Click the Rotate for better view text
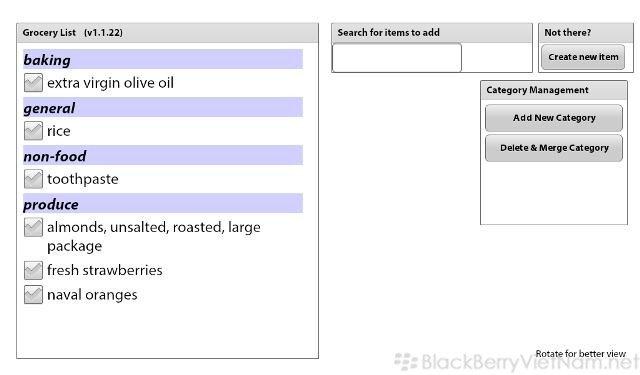This screenshot has width=640, height=375. click(x=580, y=354)
